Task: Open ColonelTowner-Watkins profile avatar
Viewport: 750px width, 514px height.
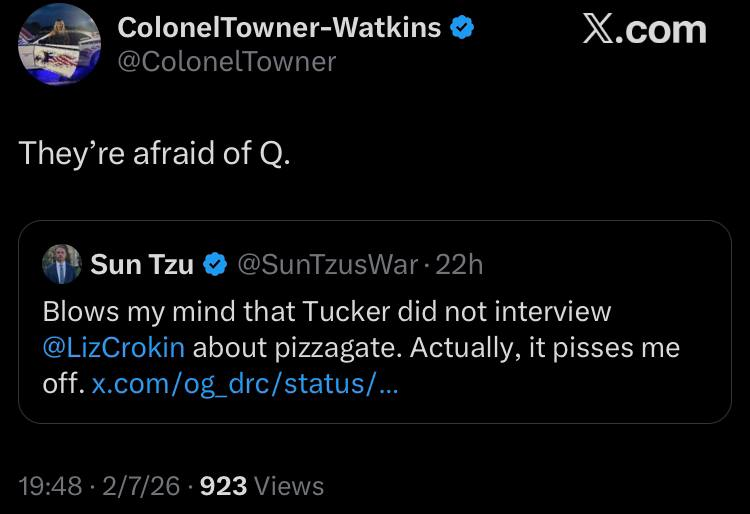Action: [x=59, y=44]
